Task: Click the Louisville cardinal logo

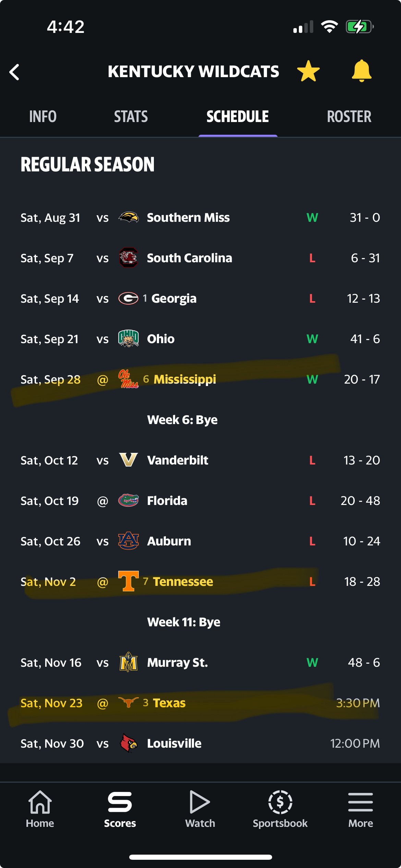Action: [129, 743]
